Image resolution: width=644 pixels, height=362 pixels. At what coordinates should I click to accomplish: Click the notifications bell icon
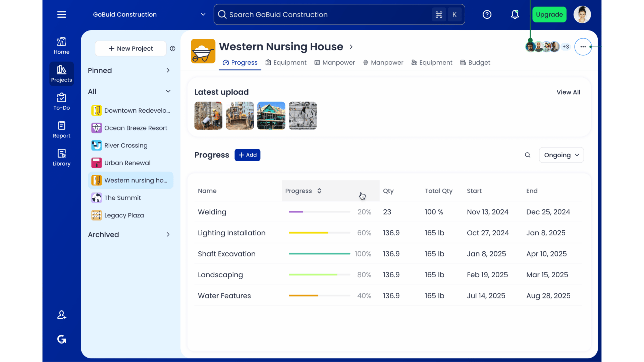[x=515, y=14]
